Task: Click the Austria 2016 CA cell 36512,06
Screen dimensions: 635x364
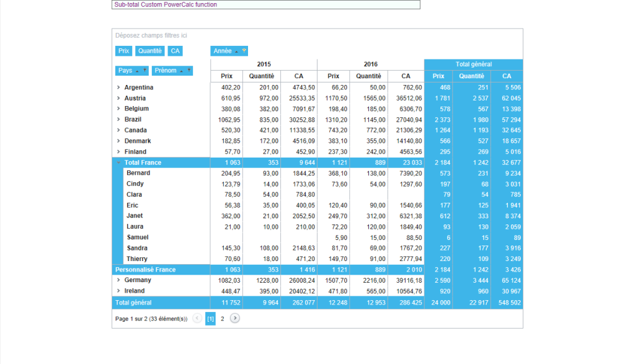Action: click(x=406, y=99)
